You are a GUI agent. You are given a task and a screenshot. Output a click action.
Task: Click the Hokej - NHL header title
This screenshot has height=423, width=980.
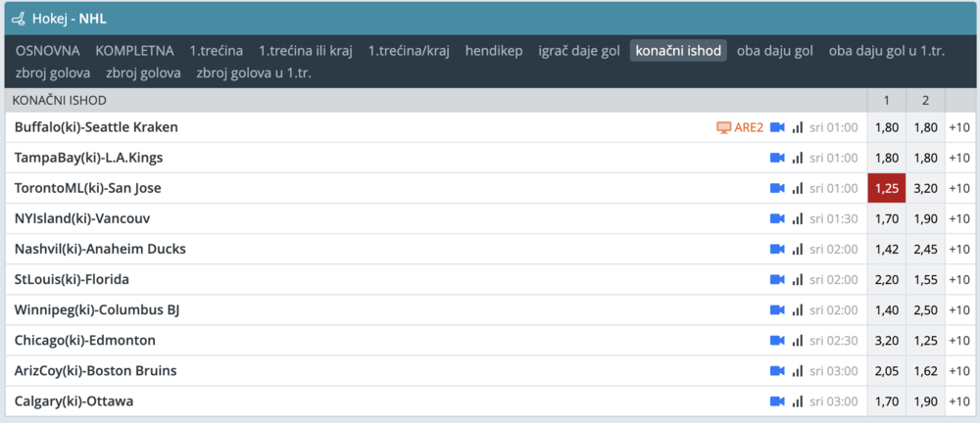[70, 19]
